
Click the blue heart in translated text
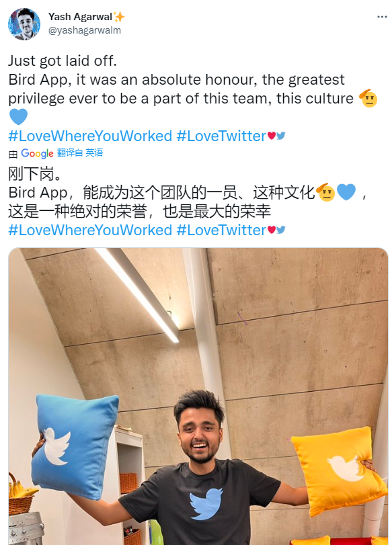346,192
